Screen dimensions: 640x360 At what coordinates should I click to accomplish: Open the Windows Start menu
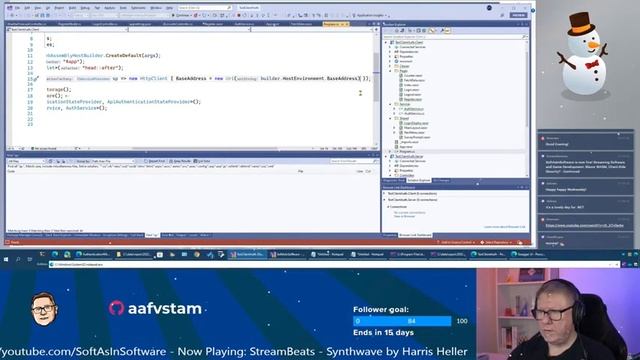click(6, 259)
